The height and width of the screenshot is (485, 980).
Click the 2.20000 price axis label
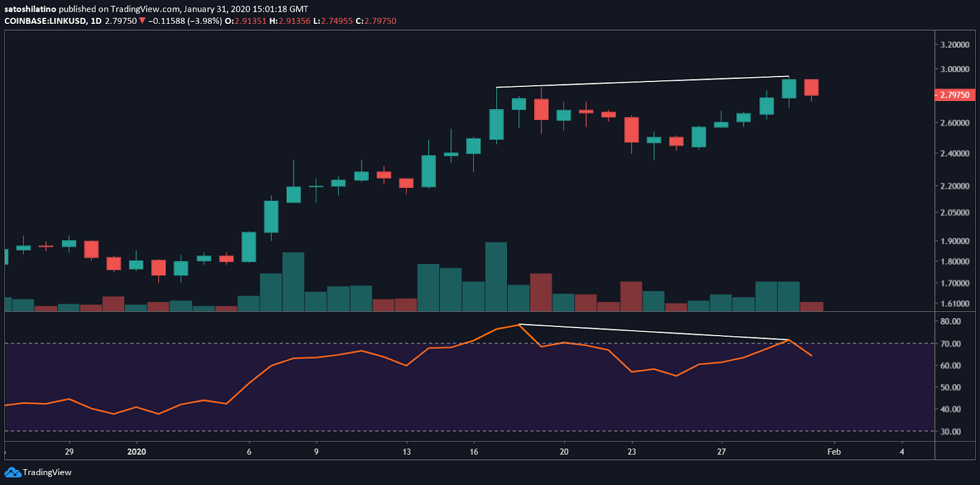click(955, 186)
